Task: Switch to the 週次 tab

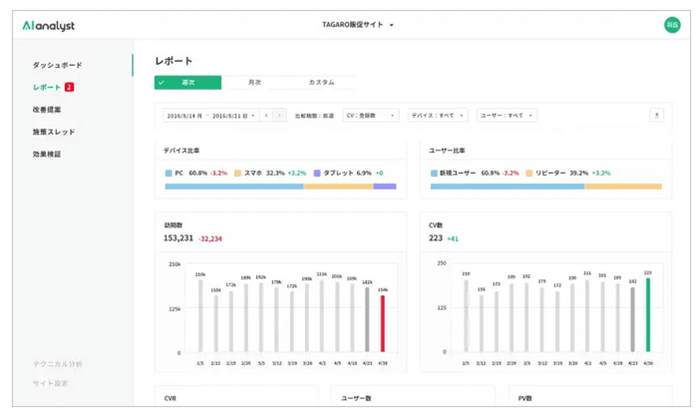Action: (188, 82)
